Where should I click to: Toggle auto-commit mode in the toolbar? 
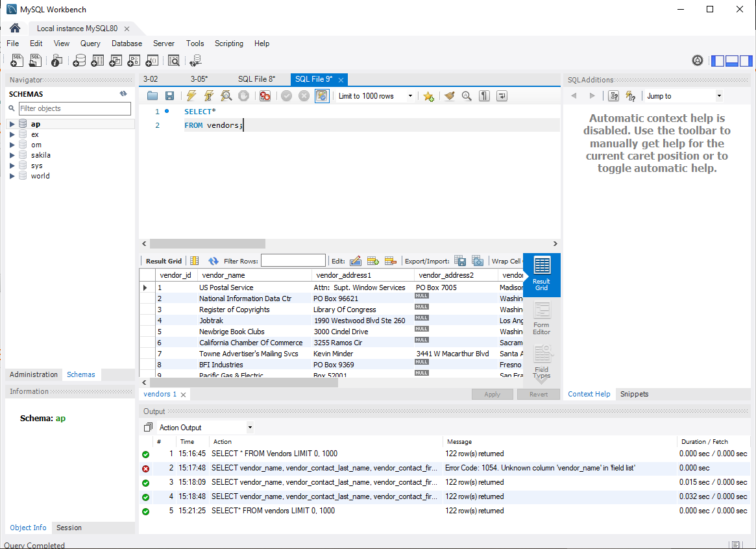click(321, 95)
